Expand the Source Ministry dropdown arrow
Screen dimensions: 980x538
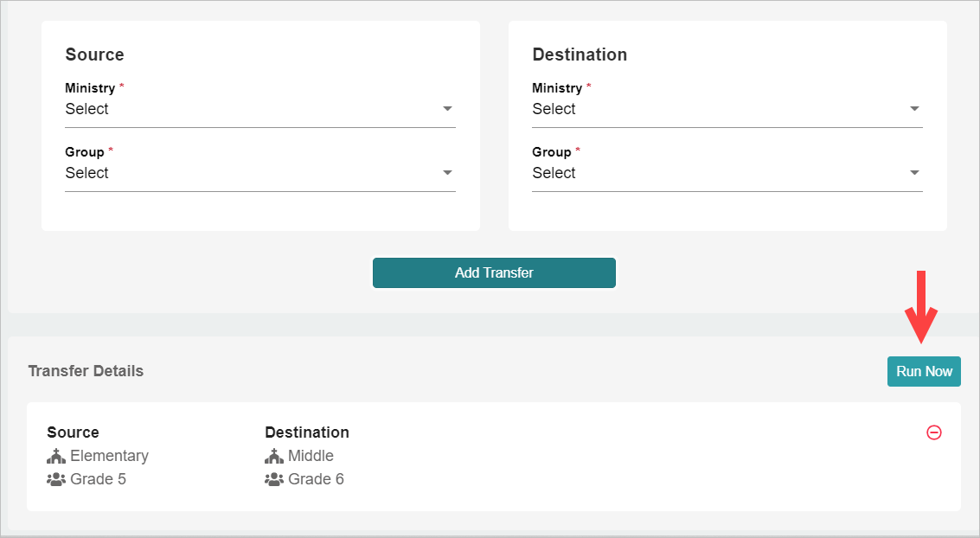tap(447, 109)
